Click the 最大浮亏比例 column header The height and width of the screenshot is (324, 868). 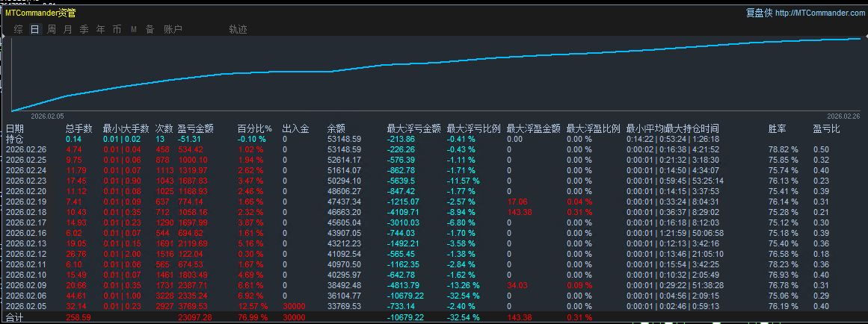click(x=474, y=129)
